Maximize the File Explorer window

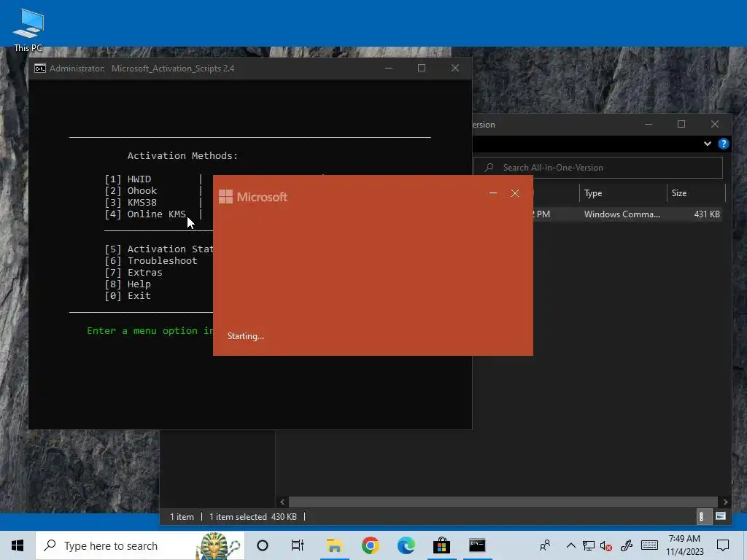tap(681, 124)
